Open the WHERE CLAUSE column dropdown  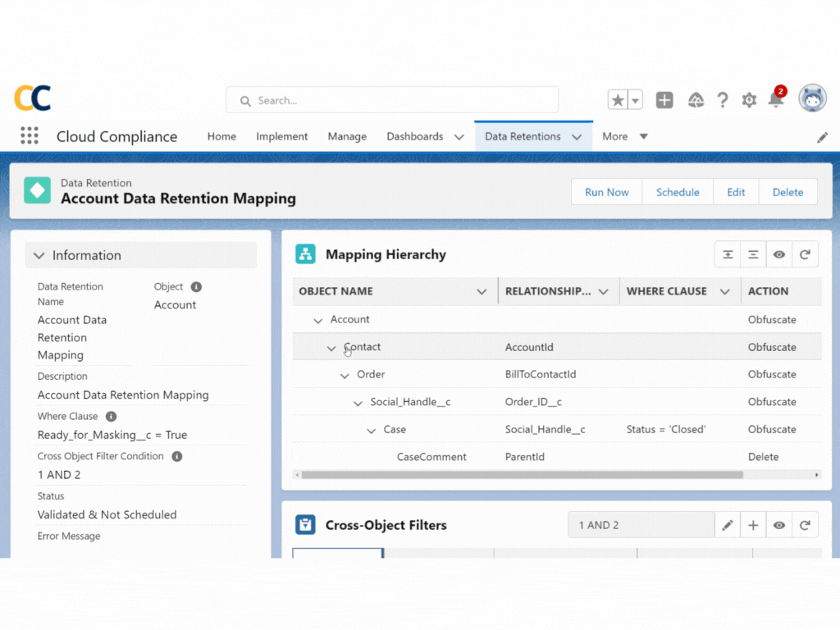(725, 291)
